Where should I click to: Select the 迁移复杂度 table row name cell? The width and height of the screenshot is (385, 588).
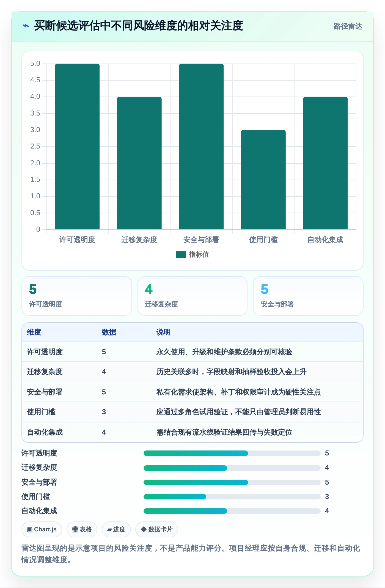click(x=45, y=372)
